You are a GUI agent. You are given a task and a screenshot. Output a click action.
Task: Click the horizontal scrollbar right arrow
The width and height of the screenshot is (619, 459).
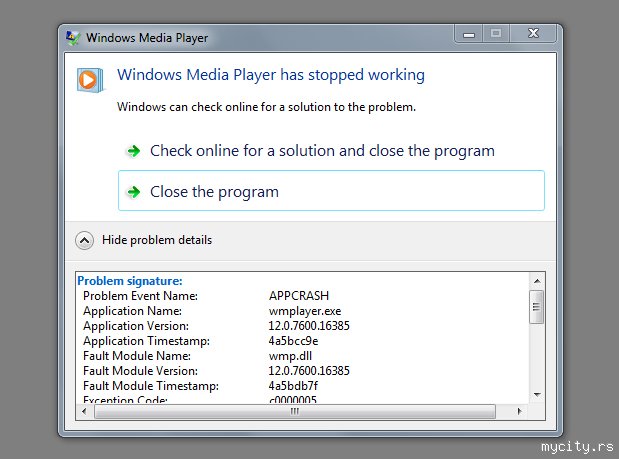tap(520, 411)
